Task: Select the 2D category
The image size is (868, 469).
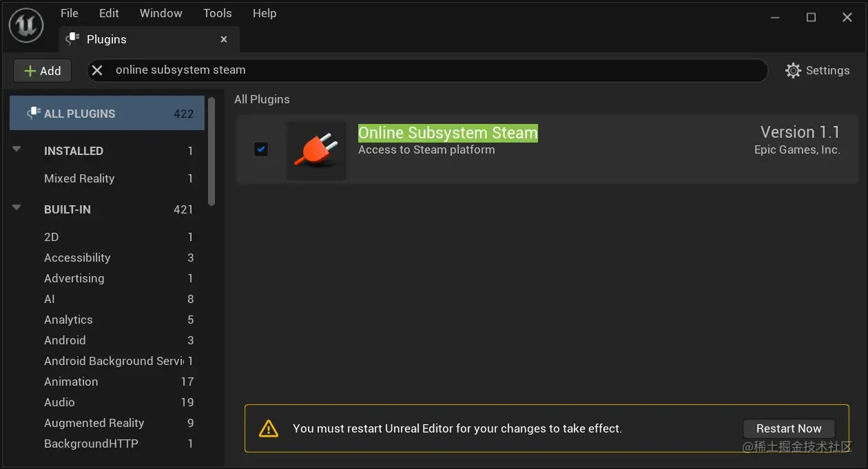Action: (107, 237)
